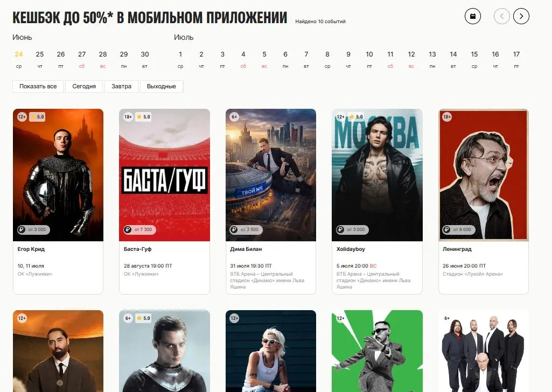Open Егор Крид knight poster image

click(58, 175)
